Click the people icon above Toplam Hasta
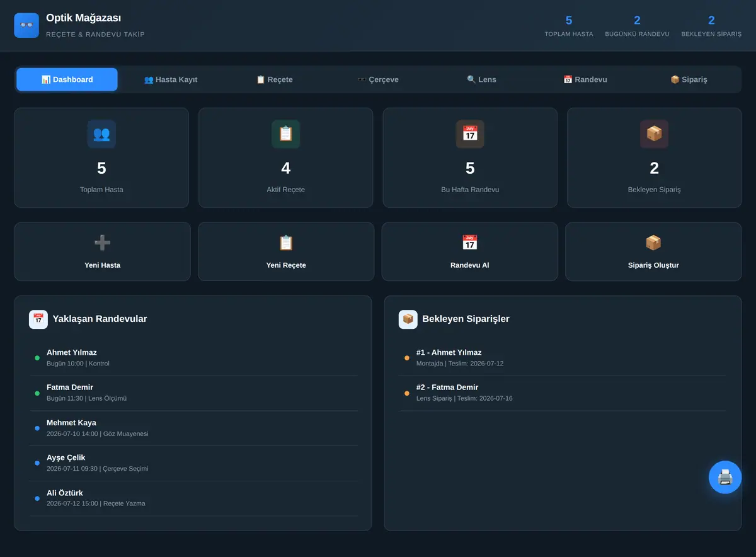The height and width of the screenshot is (557, 756). click(101, 134)
